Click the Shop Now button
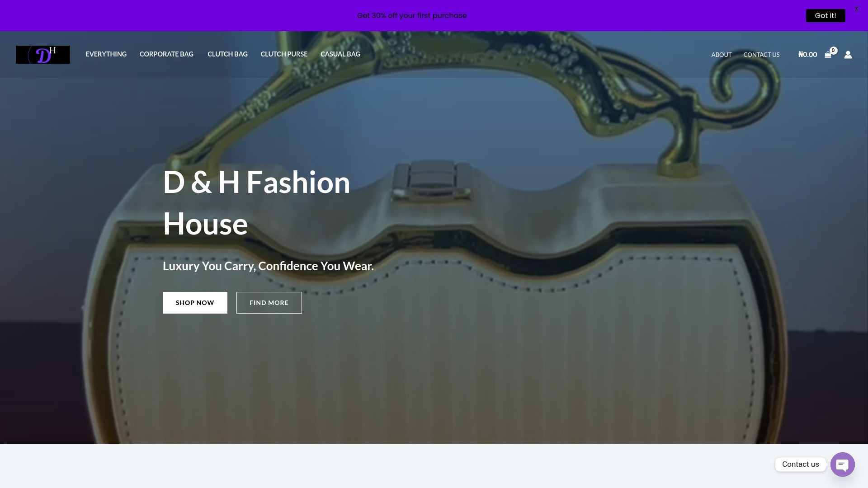This screenshot has width=868, height=488. pos(195,303)
